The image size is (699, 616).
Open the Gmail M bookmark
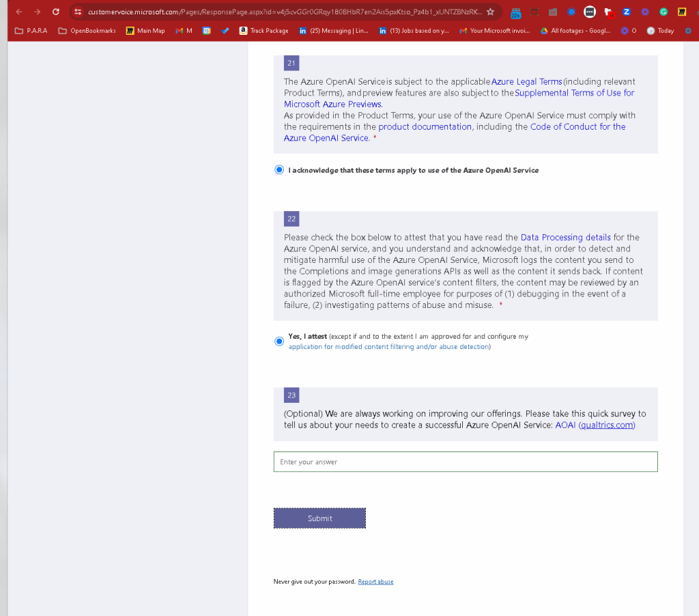[184, 31]
